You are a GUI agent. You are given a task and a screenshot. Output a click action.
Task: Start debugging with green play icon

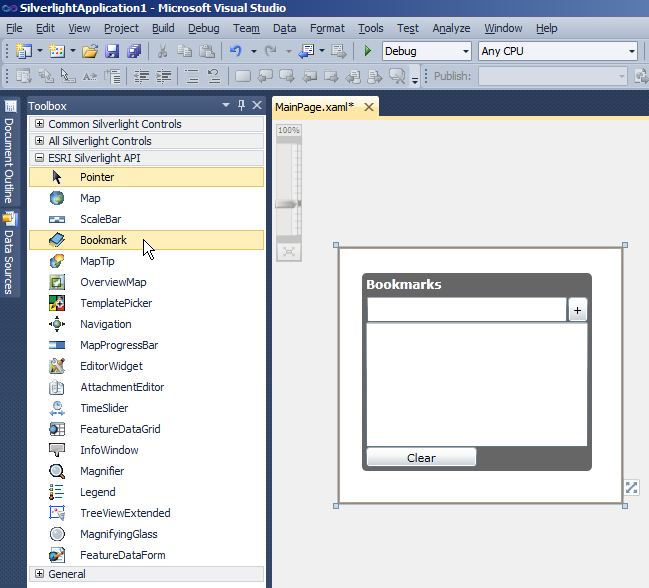[367, 51]
